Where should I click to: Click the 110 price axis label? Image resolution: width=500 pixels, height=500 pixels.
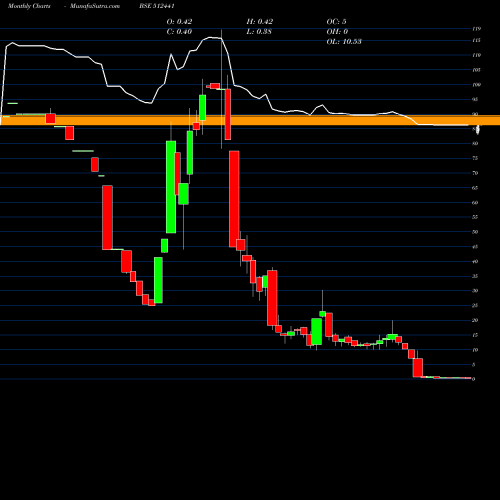click(477, 55)
